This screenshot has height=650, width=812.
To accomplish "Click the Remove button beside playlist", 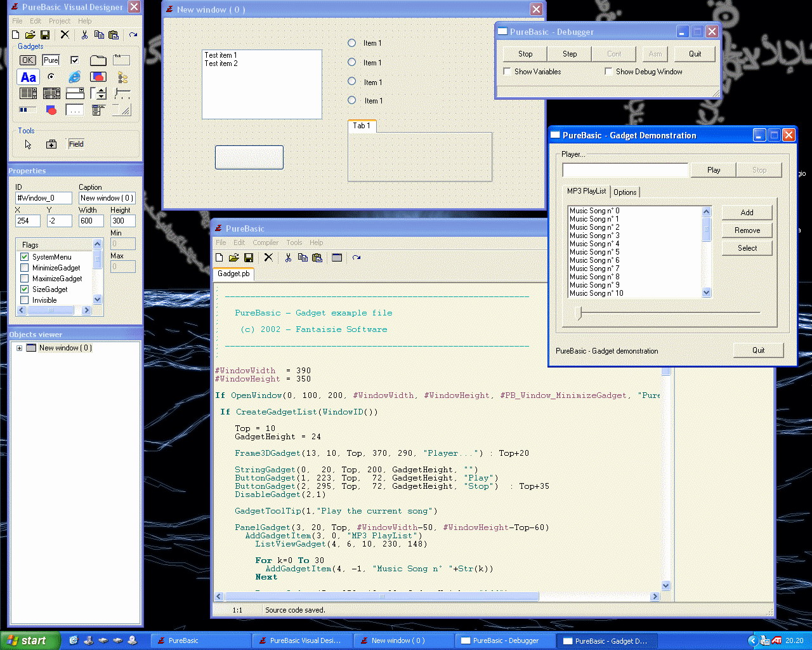I will 747,230.
